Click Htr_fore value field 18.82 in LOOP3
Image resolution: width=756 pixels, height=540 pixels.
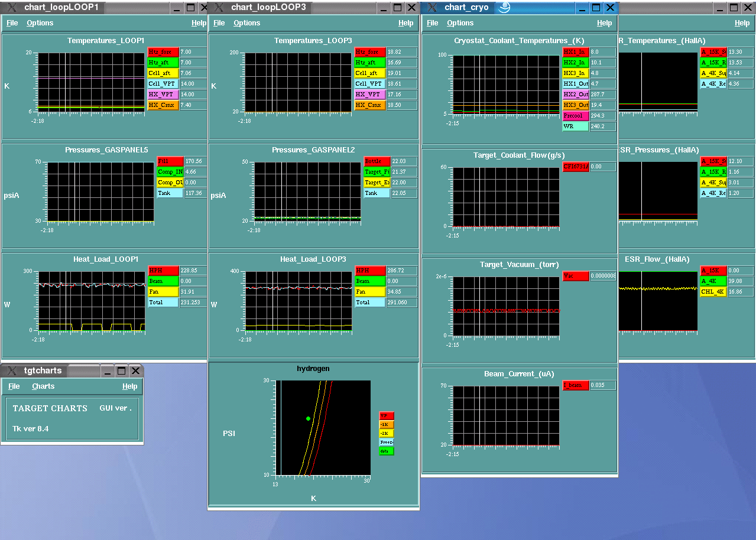(x=402, y=52)
